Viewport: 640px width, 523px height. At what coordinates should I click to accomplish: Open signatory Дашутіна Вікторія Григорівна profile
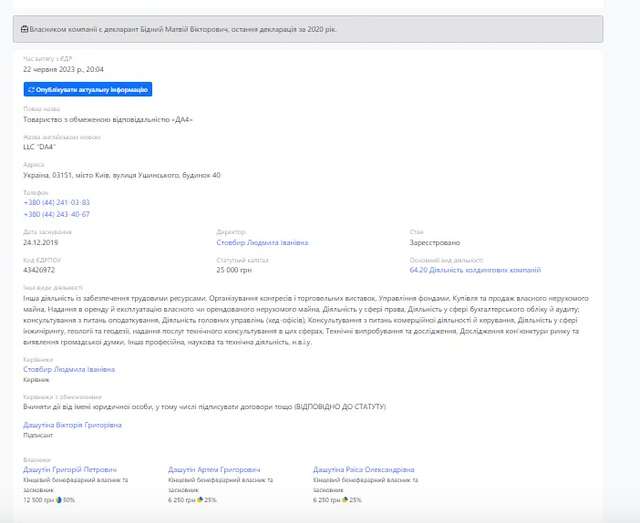[72, 425]
